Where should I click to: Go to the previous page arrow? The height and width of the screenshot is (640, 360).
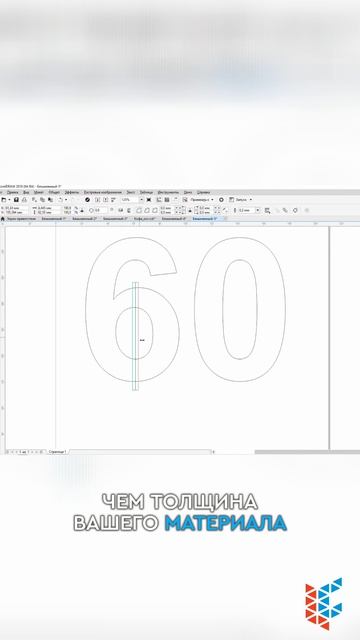[16, 452]
